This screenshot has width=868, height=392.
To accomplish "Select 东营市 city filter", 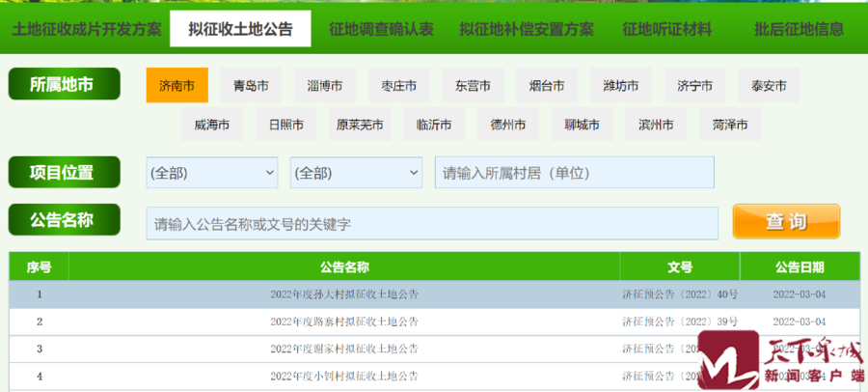I will click(x=473, y=85).
